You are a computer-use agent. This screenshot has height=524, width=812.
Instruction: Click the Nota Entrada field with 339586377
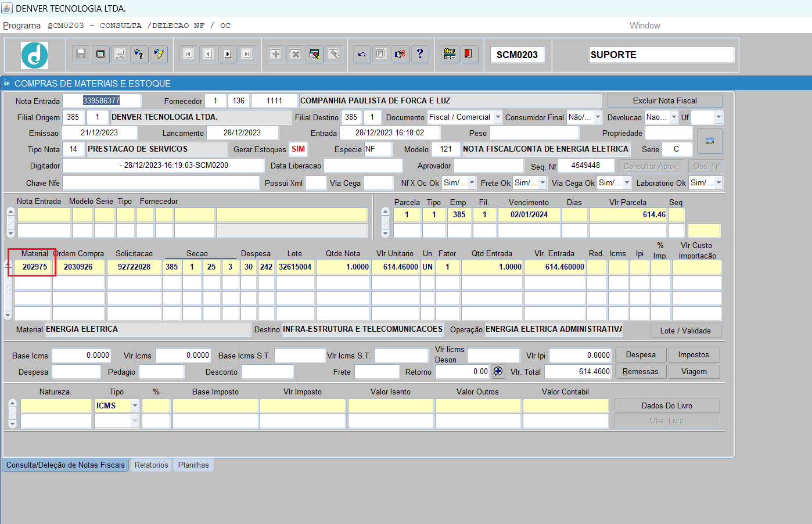pos(102,101)
